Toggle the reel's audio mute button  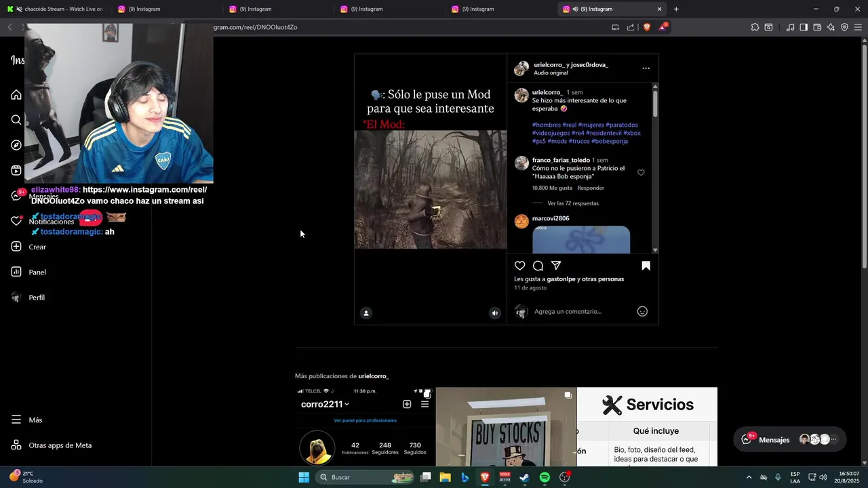(x=495, y=313)
